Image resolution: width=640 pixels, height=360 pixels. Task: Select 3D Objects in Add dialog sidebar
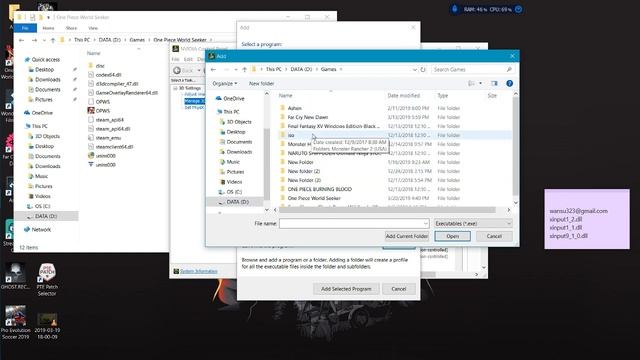[x=236, y=122]
